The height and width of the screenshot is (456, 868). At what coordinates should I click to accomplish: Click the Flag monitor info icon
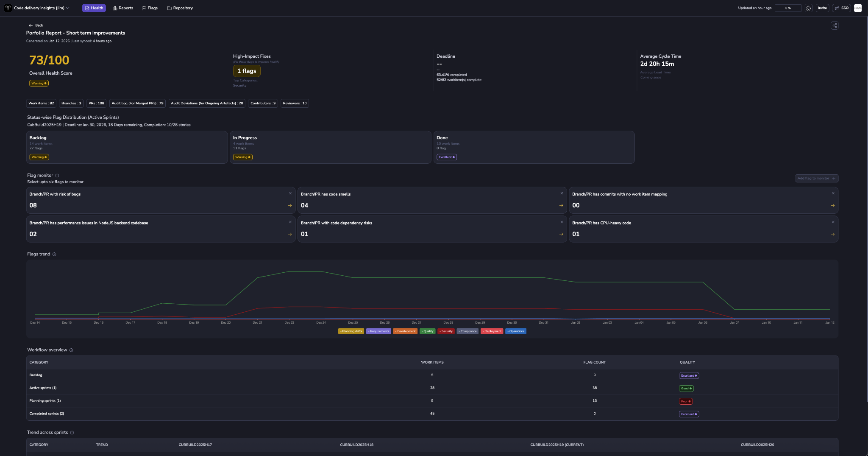coord(57,176)
